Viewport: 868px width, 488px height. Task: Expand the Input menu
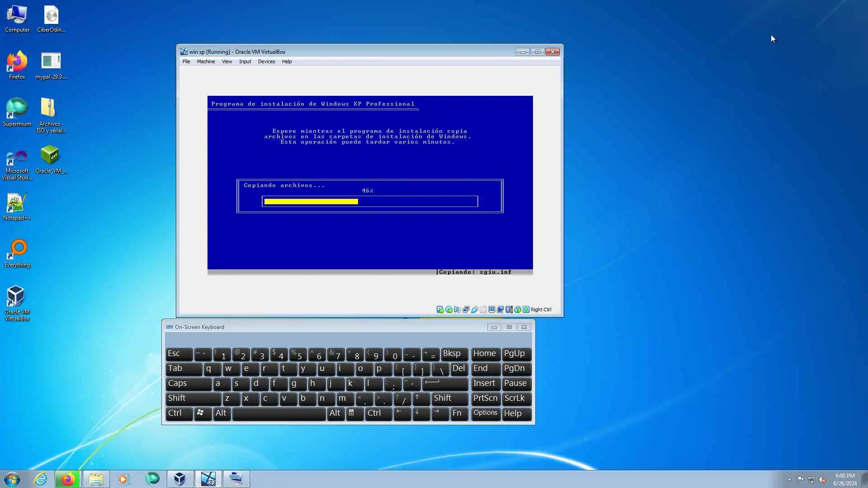click(245, 62)
